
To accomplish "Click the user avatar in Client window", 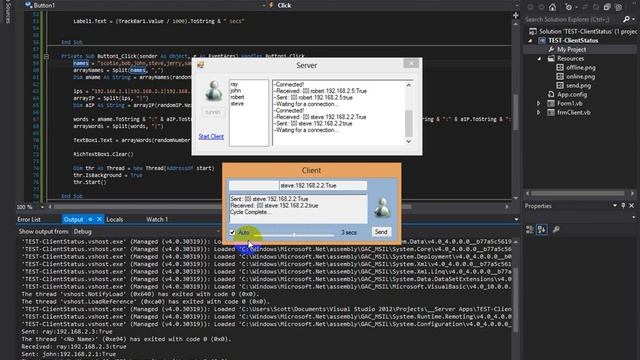I will tap(382, 207).
